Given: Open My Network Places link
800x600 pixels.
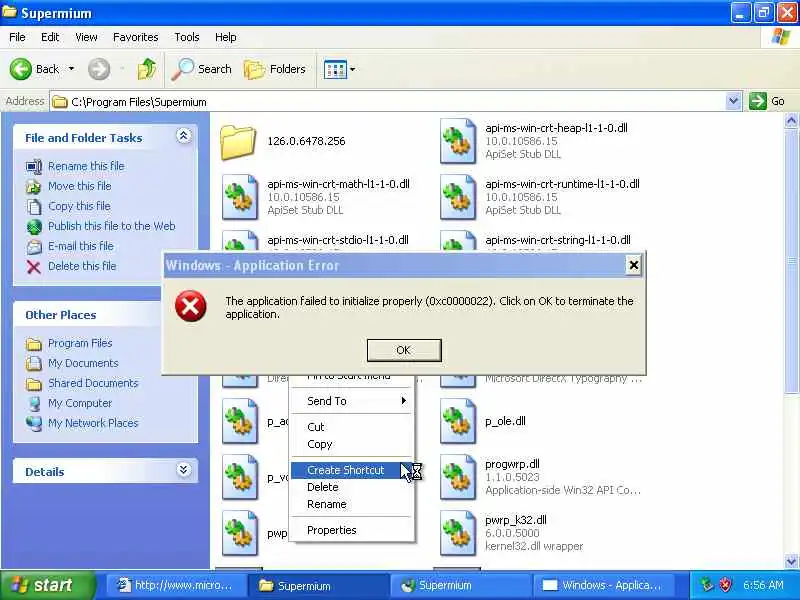Looking at the screenshot, I should point(93,423).
